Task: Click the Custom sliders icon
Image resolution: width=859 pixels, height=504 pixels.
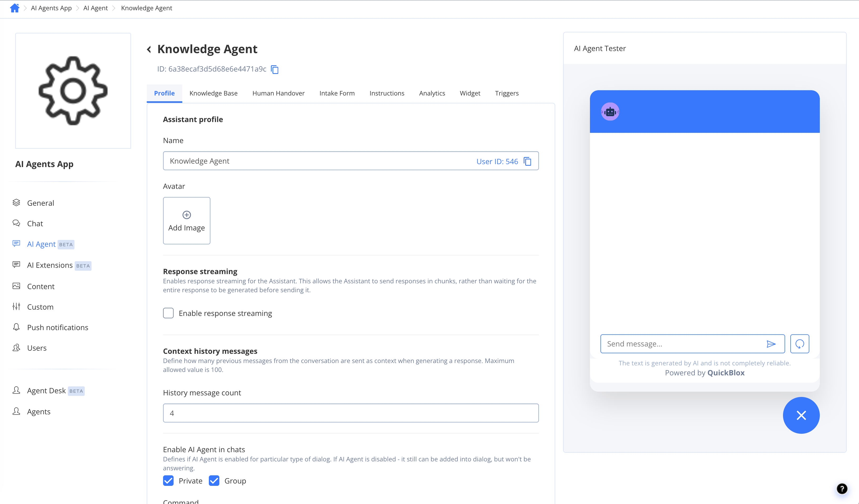Action: tap(16, 306)
